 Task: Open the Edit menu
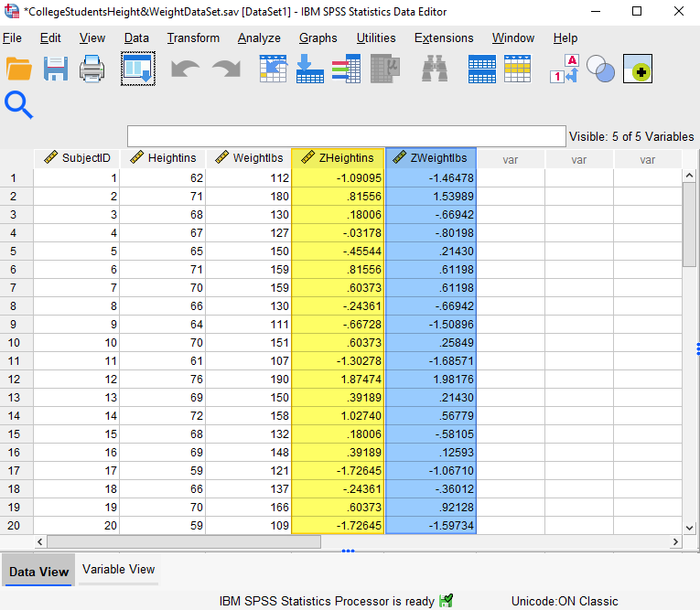(x=50, y=38)
